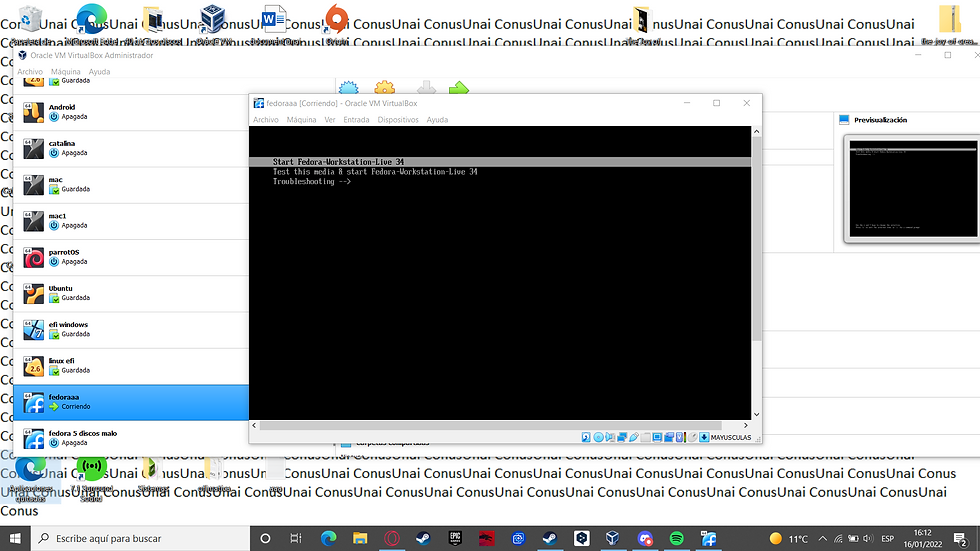Click the recording indicator in VM status bar
The height and width of the screenshot is (551, 980).
pos(669,437)
